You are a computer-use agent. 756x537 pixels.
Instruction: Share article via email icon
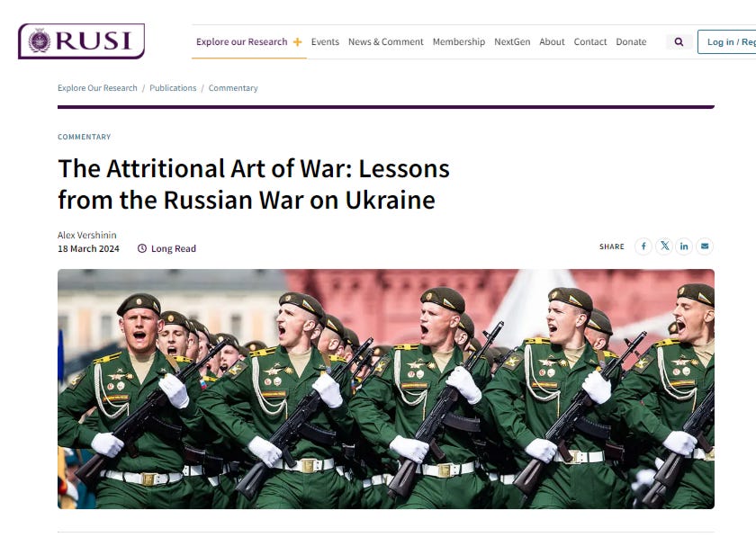[705, 246]
